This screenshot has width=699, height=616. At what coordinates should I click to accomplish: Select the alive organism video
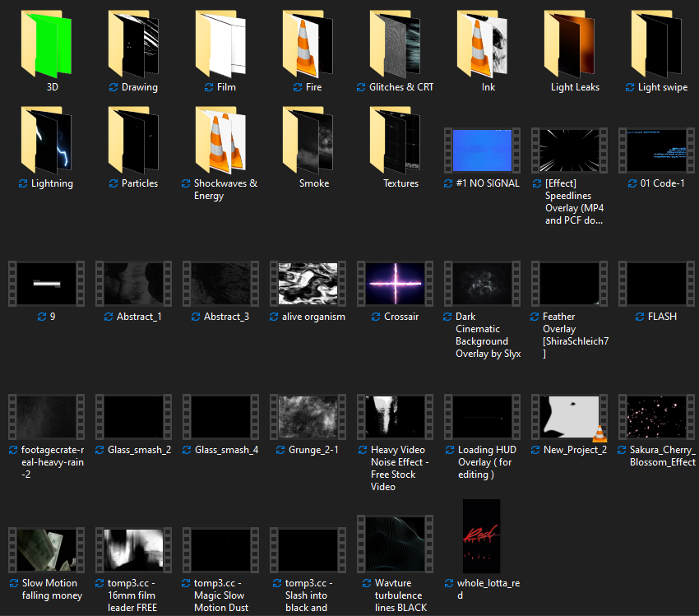click(308, 284)
